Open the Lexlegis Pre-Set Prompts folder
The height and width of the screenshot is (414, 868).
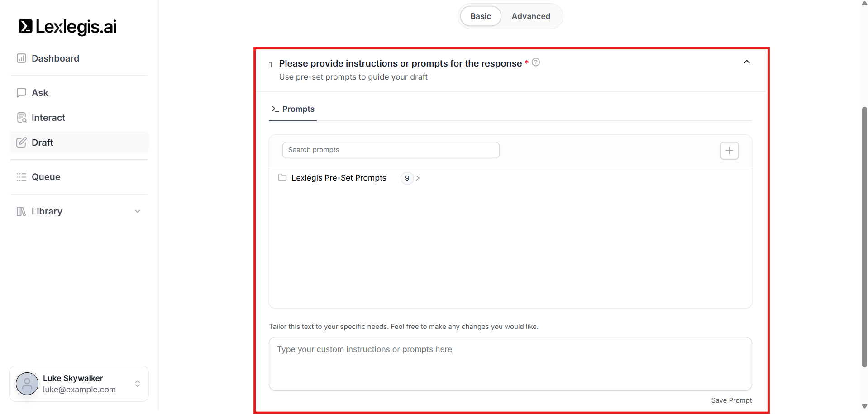coord(339,178)
